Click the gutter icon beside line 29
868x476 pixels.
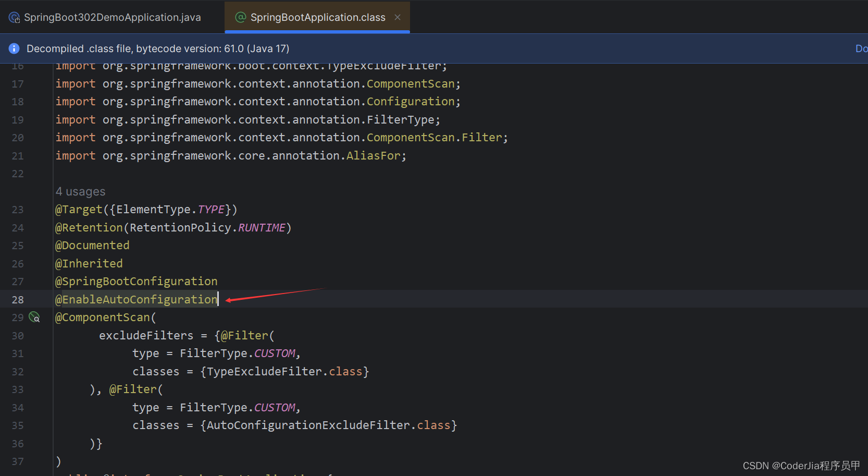34,317
